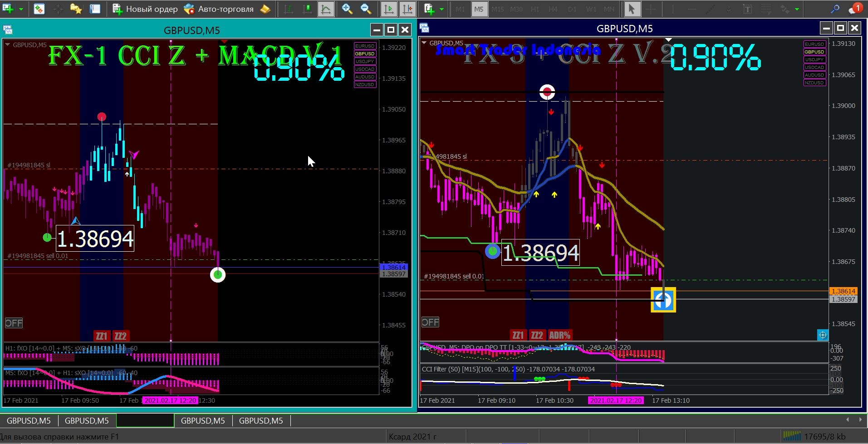
Task: Select the blank highlighted chart tab
Action: (145, 420)
